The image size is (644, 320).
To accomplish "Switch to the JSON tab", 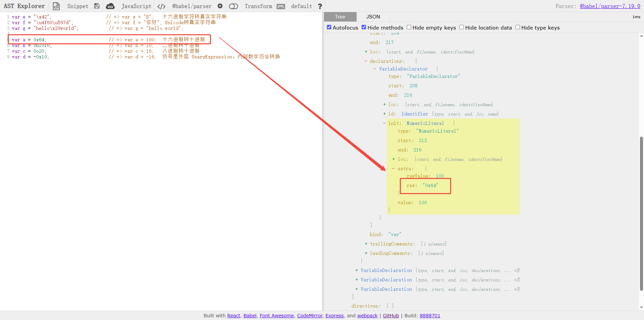I will [x=373, y=17].
